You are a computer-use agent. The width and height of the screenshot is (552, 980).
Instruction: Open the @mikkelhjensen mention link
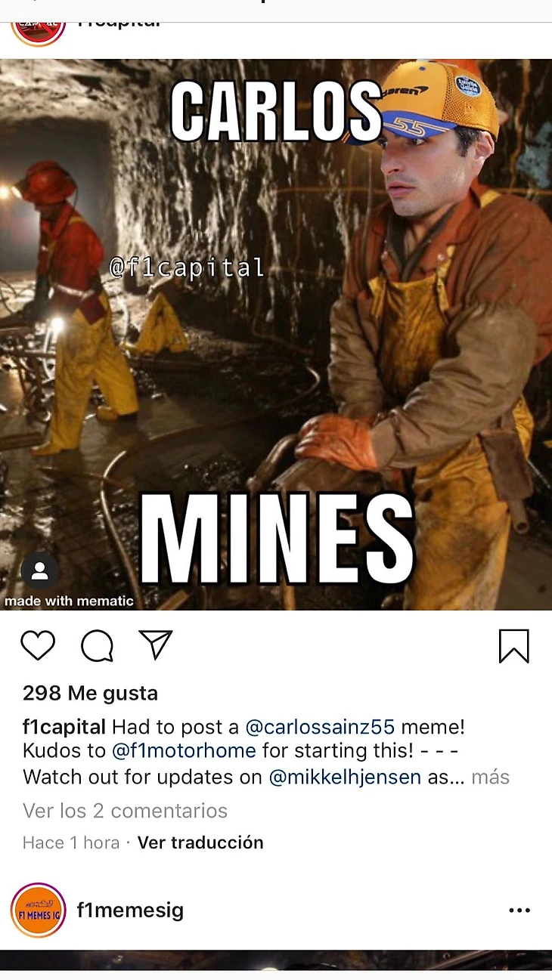coord(345,777)
